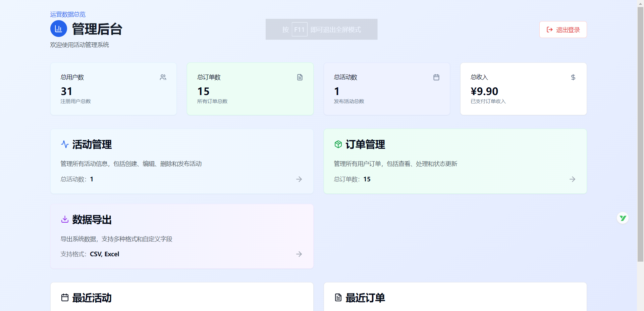The width and height of the screenshot is (644, 311).
Task: Click the users icon on 总用户数 card
Action: [x=163, y=77]
